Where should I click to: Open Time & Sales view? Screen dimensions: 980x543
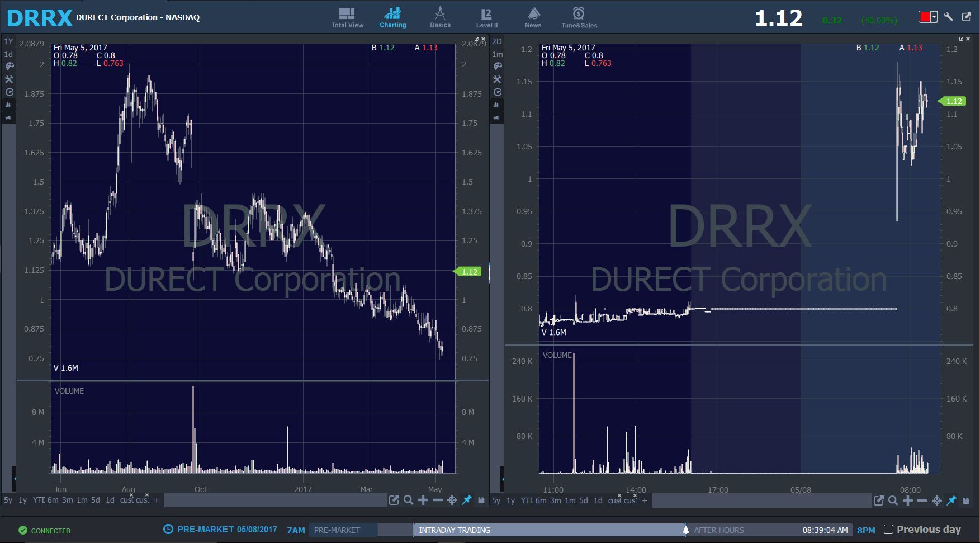579,17
